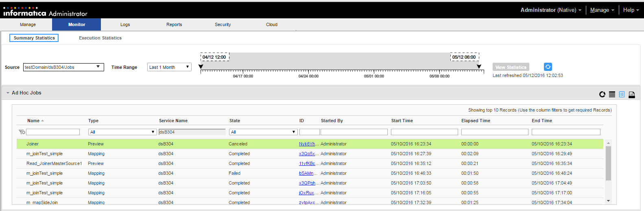Expand the Time Range dropdown
This screenshot has height=211, width=644.
(188, 67)
